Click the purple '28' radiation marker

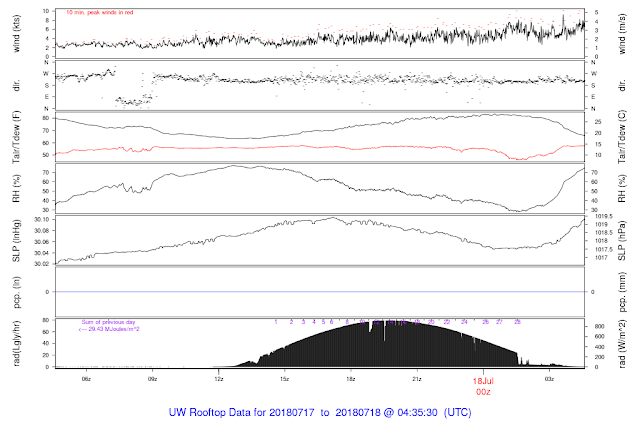tap(517, 322)
